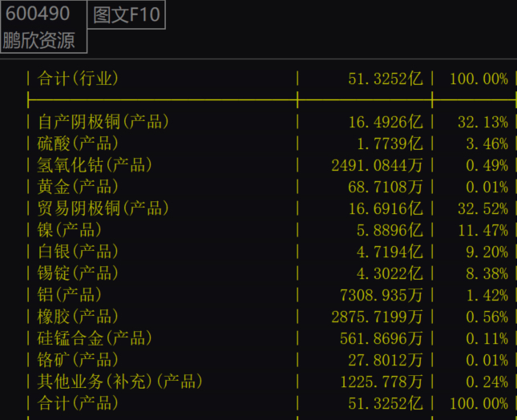The height and width of the screenshot is (420, 517).
Task: Click the 3.46% share value
Action: (x=487, y=144)
